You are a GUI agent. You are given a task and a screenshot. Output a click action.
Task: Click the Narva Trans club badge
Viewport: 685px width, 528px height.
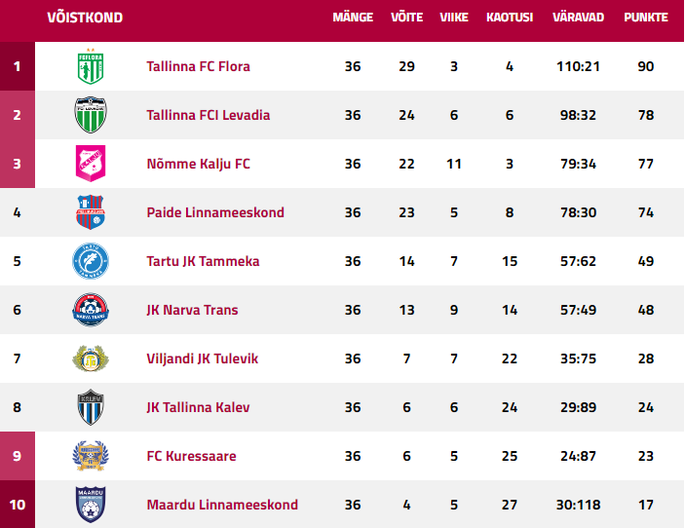[90, 310]
